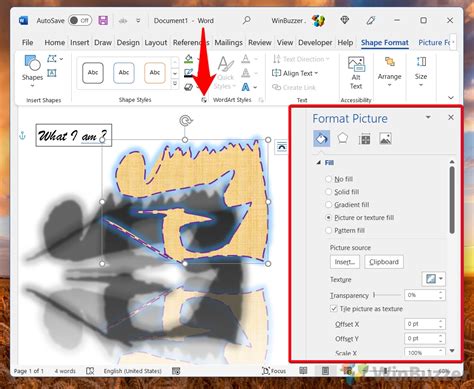Click the Edit Shape icon
Viewport: 474px width, 389px height.
coord(52,59)
